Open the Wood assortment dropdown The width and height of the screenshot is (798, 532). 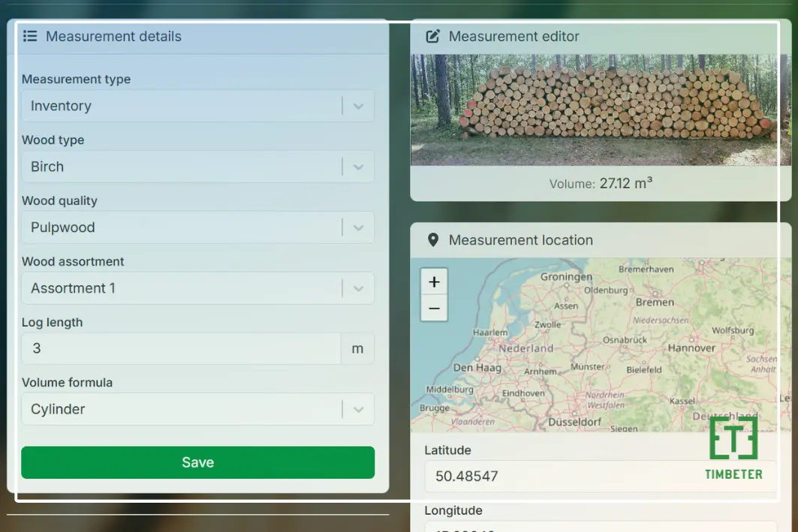pos(198,288)
